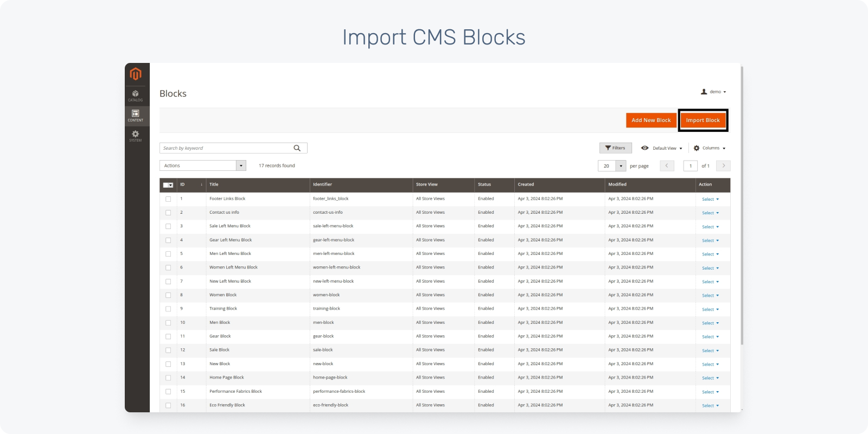Go to next page arrow
This screenshot has height=434, width=868.
pyautogui.click(x=723, y=165)
